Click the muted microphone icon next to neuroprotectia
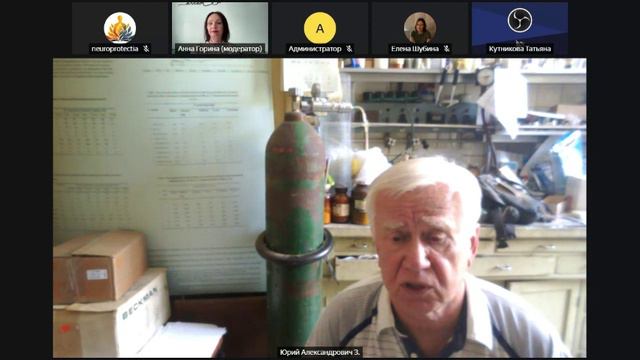 pos(146,49)
